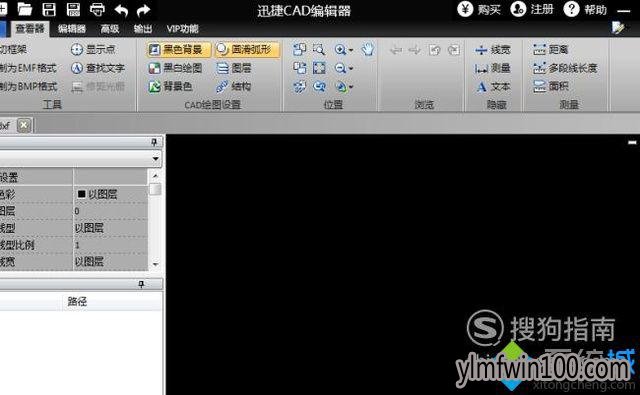This screenshot has height=395, width=640.
Task: Expand the properties panel combo box dropdown
Action: point(156,158)
